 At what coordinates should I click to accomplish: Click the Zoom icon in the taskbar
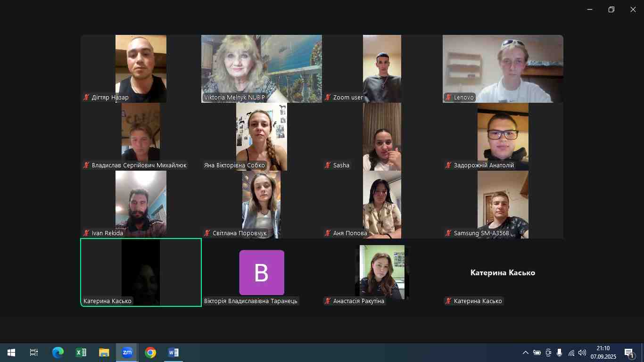[x=127, y=353]
